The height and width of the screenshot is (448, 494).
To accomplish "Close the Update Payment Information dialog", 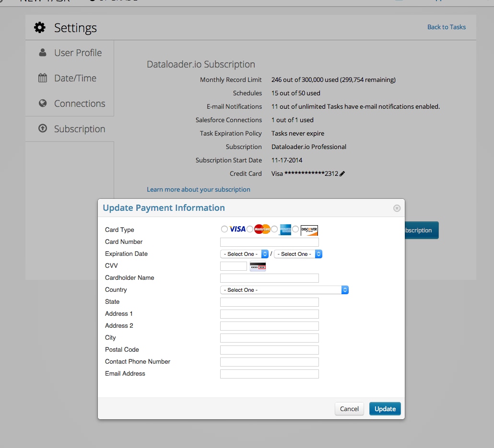I will coord(397,208).
